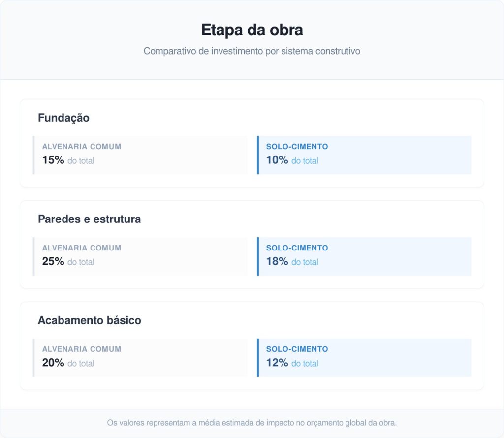Click the Fundação section heading
This screenshot has width=504, height=438.
coord(63,118)
